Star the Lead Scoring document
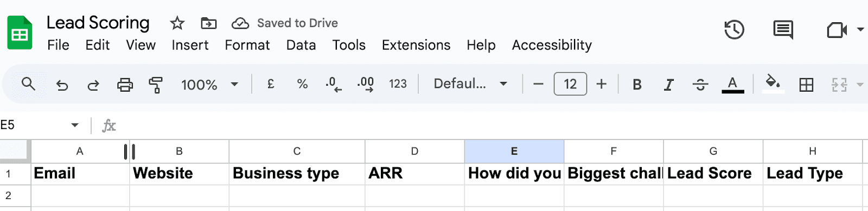Screen dimensions: 868x211 (x=177, y=23)
